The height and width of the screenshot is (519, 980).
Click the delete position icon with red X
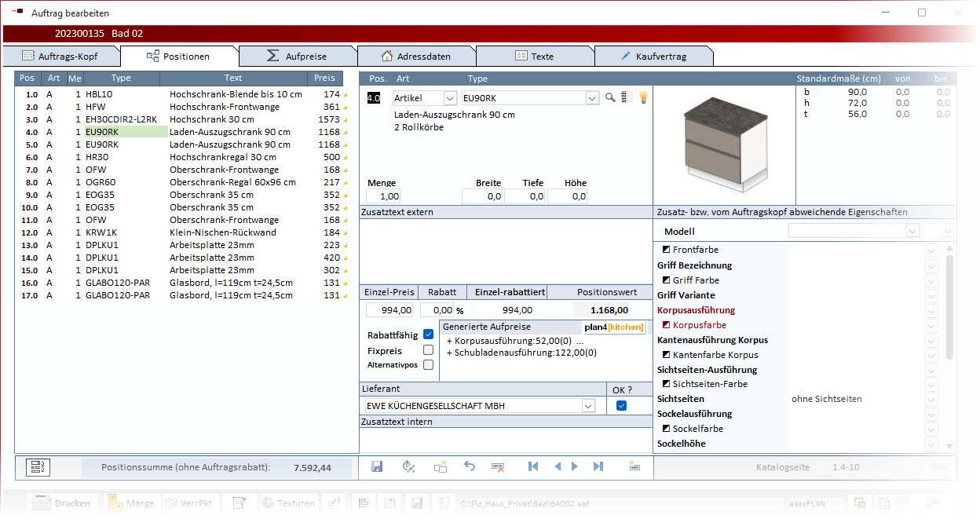click(497, 466)
